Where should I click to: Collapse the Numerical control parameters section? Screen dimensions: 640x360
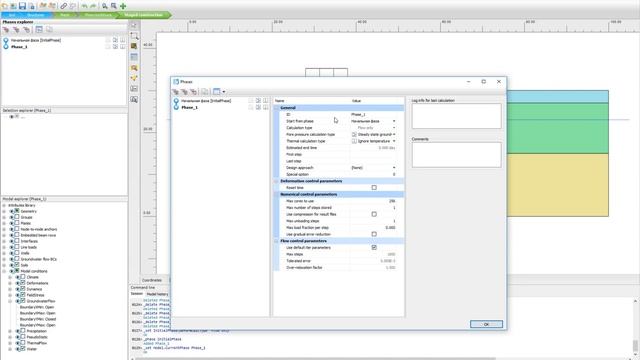(x=276, y=195)
